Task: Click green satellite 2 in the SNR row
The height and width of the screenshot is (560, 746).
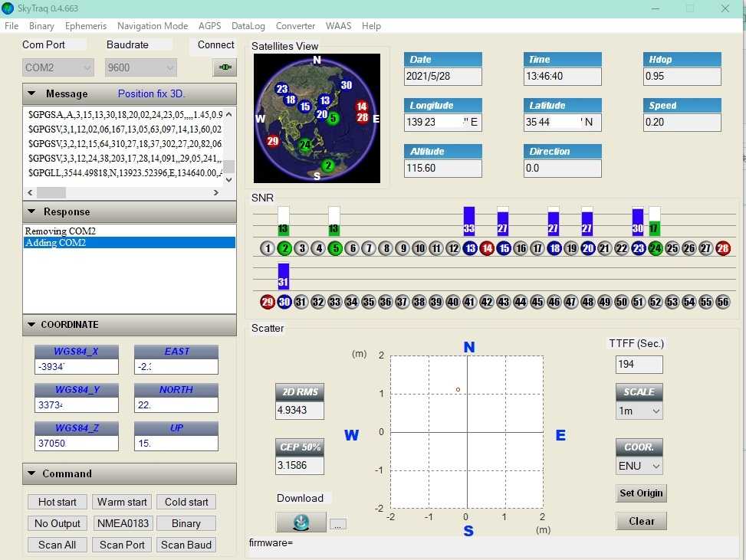Action: click(284, 248)
